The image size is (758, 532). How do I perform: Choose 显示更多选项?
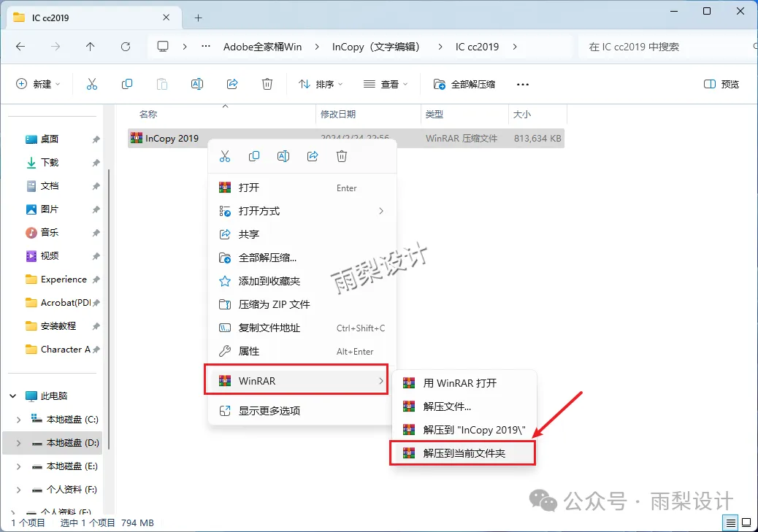click(302, 411)
